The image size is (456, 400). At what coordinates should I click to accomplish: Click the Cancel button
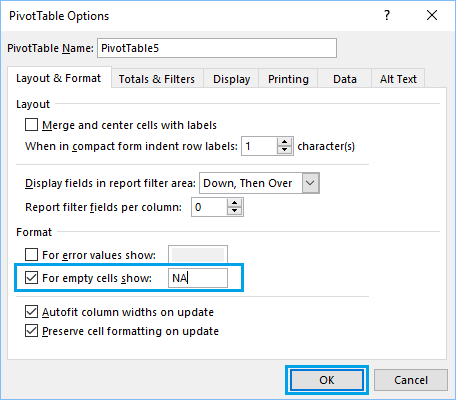(411, 380)
